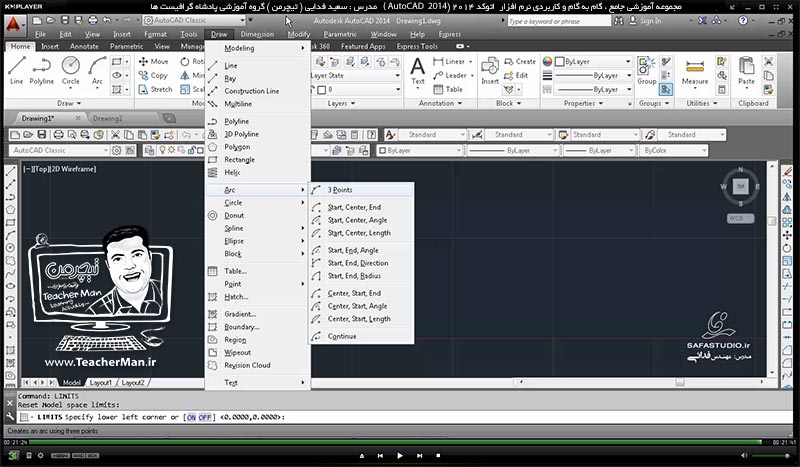The image size is (800, 467).
Task: Expand the Ellipse submenu
Action: coord(257,241)
